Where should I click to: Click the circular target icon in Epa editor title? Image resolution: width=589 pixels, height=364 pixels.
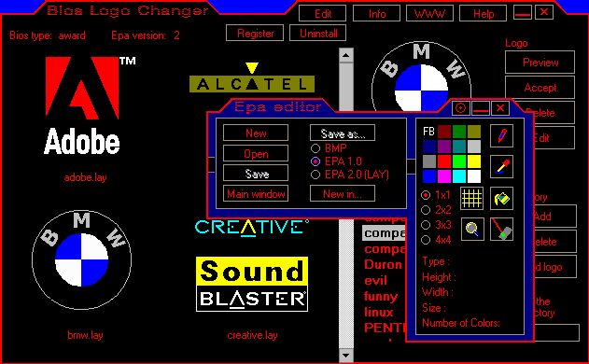(x=460, y=108)
